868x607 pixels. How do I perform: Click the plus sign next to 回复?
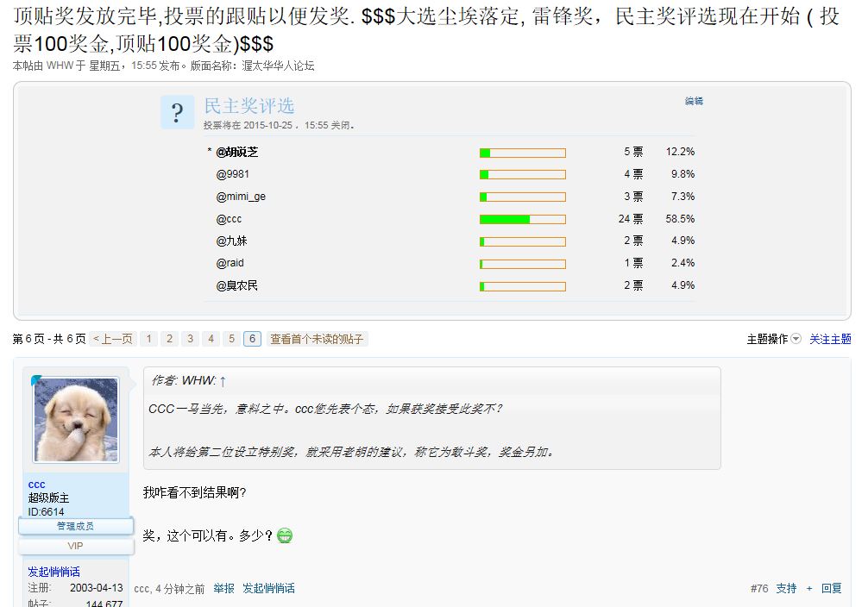pos(809,588)
